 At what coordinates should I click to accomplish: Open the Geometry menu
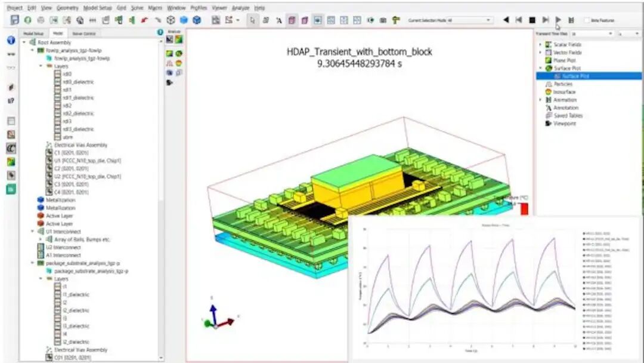pos(67,8)
